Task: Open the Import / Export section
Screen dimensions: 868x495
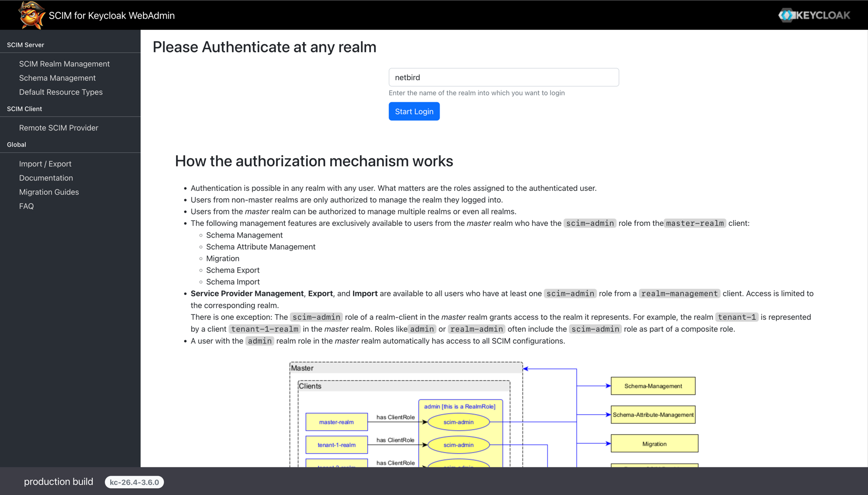Action: click(45, 164)
